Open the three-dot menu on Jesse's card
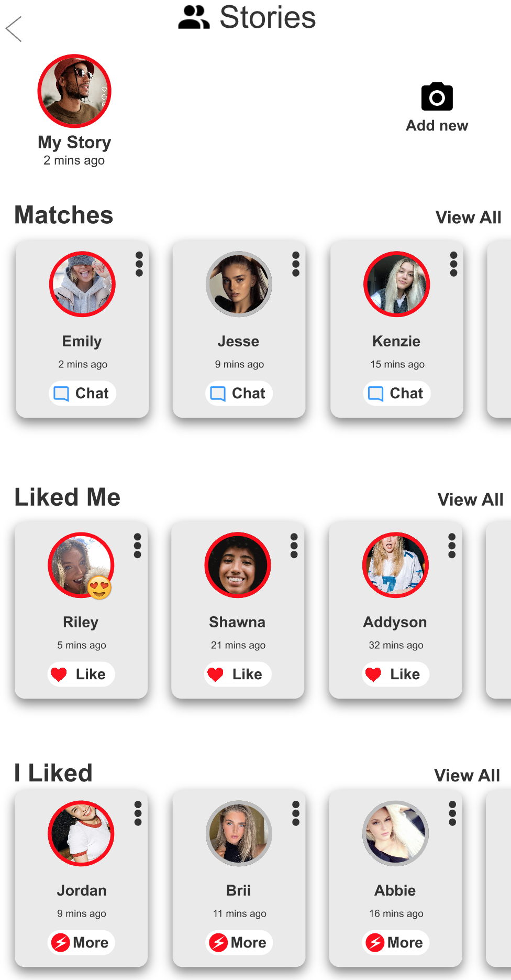The width and height of the screenshot is (511, 980). 296,264
